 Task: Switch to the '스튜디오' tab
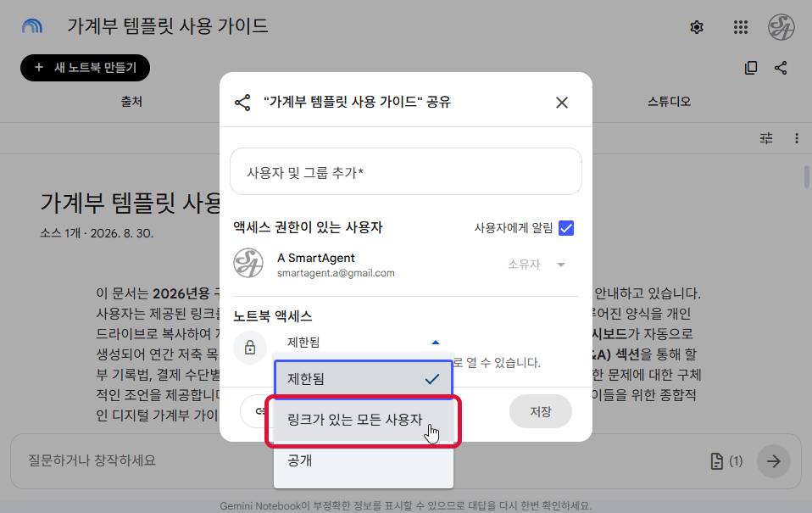(x=669, y=102)
